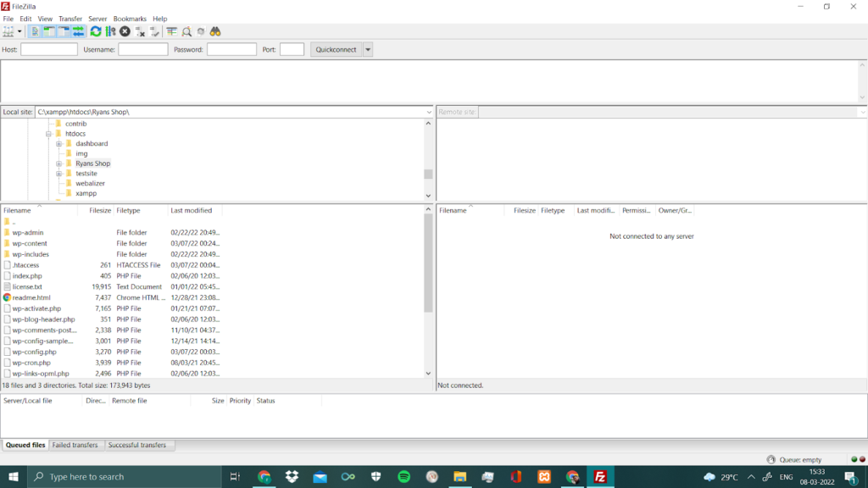Toggle the remote directory tree view

pos(64,31)
